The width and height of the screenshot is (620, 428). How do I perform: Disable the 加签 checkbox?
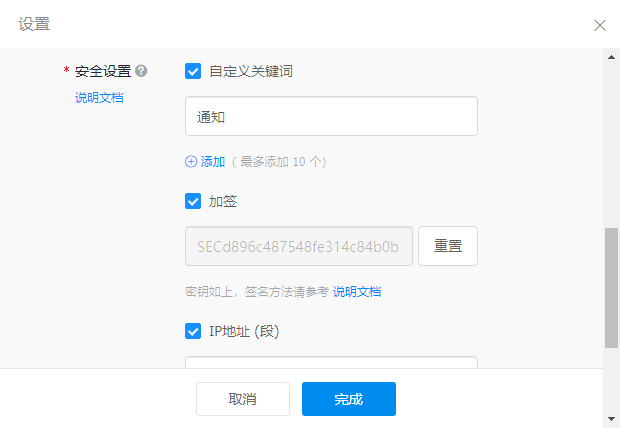[x=194, y=201]
